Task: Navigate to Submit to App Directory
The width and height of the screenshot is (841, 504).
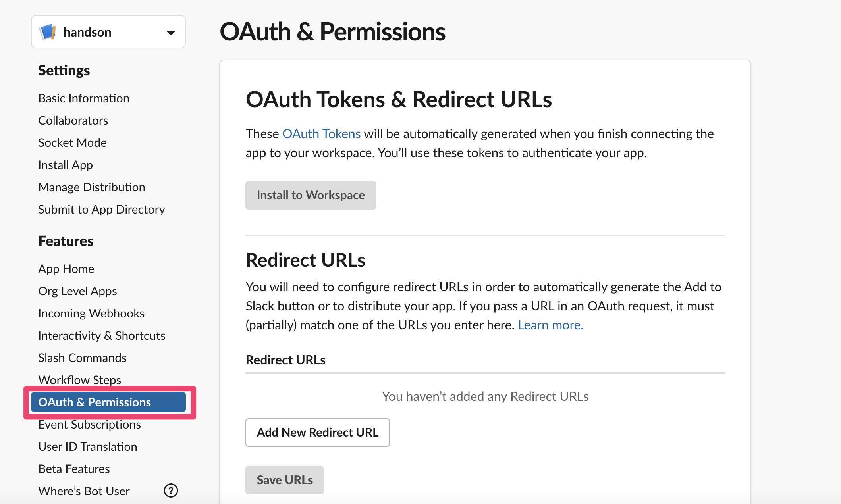Action: [x=102, y=209]
